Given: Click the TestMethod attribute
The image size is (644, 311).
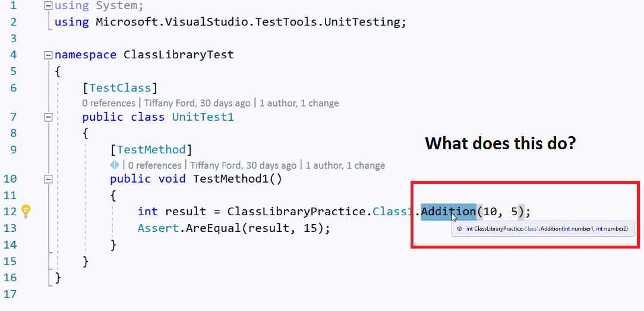Looking at the screenshot, I should coord(151,149).
